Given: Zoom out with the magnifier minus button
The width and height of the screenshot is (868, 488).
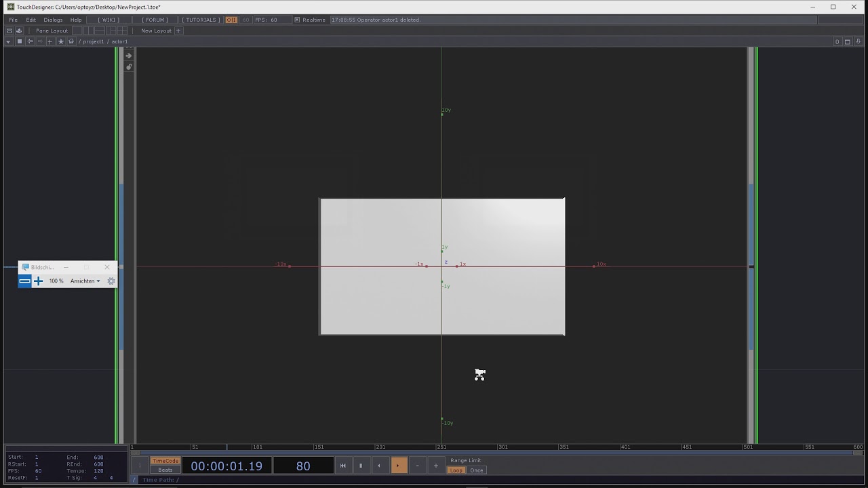Looking at the screenshot, I should coord(24,281).
